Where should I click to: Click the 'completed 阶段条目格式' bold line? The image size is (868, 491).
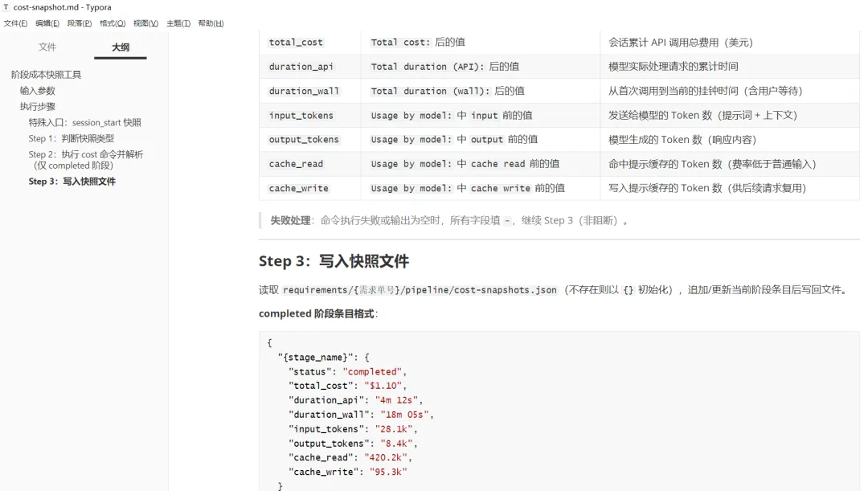[x=318, y=313]
